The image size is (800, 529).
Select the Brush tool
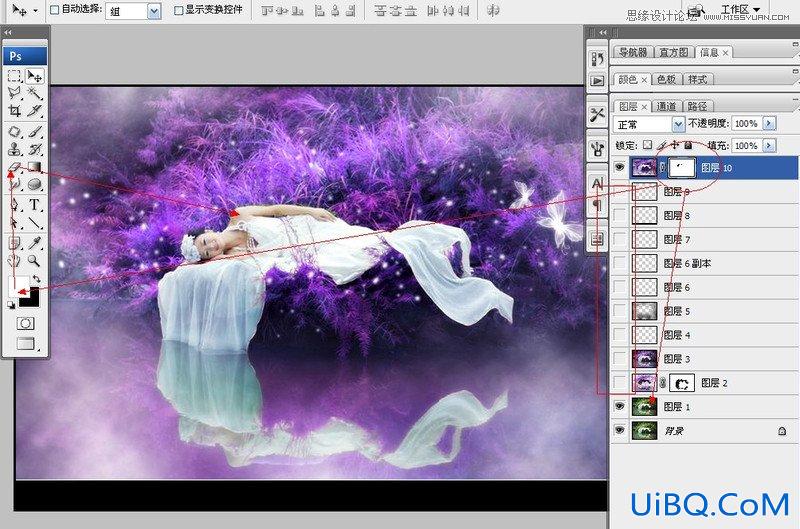click(34, 132)
